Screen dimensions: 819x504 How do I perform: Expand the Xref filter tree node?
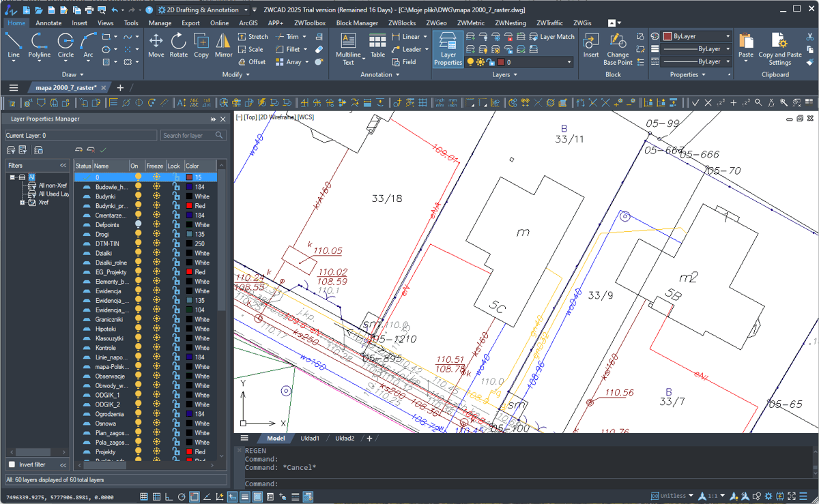(23, 203)
